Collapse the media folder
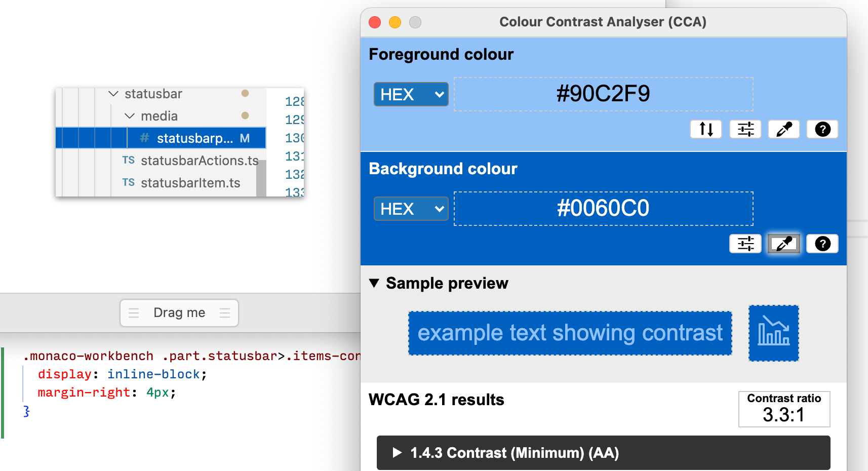Viewport: 868px width, 471px height. [130, 115]
